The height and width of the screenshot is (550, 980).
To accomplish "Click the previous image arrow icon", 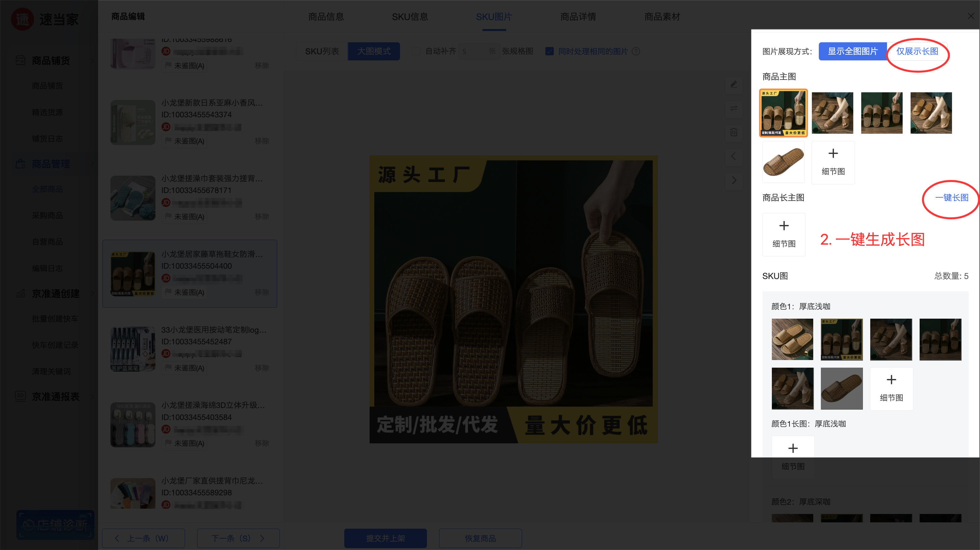I will point(734,156).
